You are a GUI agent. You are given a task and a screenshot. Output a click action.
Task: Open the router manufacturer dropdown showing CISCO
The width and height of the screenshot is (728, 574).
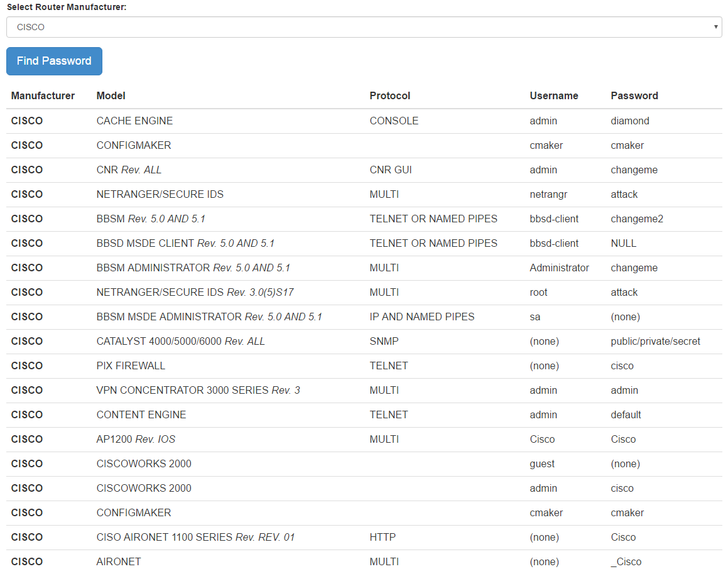tap(364, 27)
